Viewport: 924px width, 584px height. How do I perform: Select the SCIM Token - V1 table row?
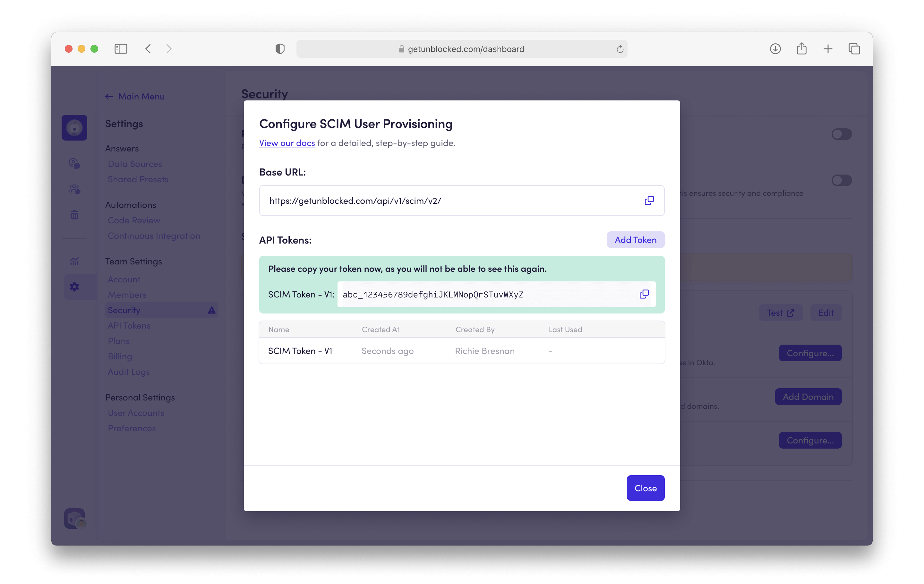tap(461, 351)
